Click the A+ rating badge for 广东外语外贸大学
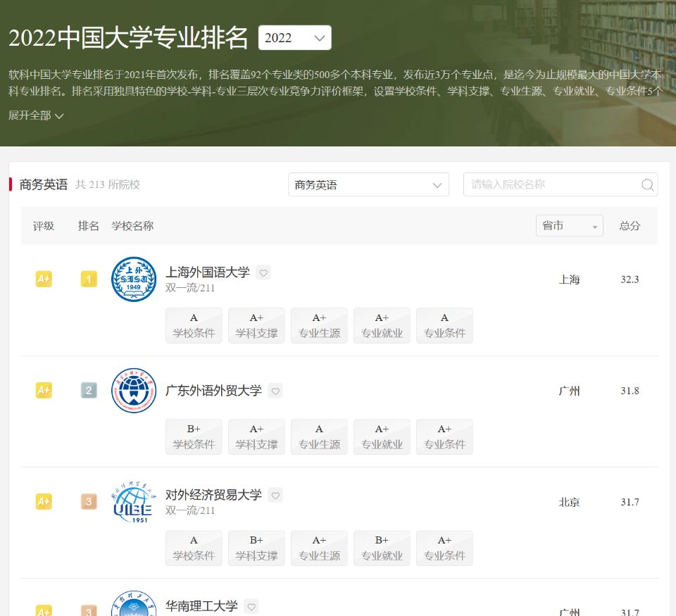 pyautogui.click(x=44, y=391)
